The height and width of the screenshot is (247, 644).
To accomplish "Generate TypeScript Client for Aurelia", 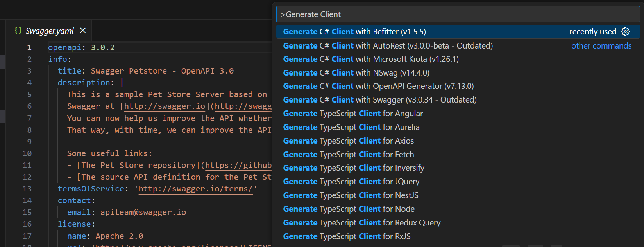I will 458,127.
